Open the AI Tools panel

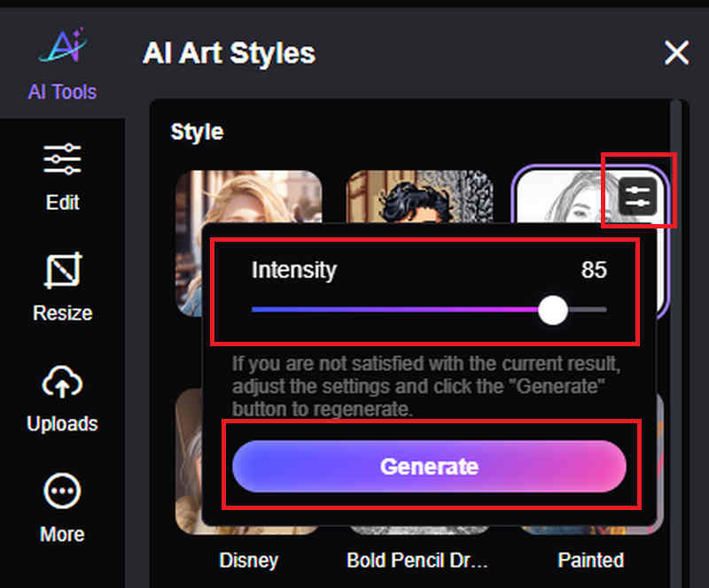62,65
